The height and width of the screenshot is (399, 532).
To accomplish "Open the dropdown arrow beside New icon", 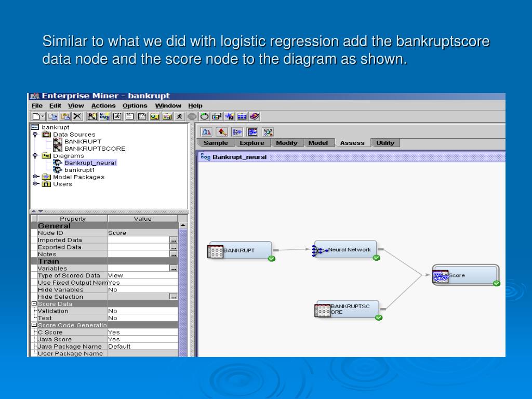I will click(43, 116).
